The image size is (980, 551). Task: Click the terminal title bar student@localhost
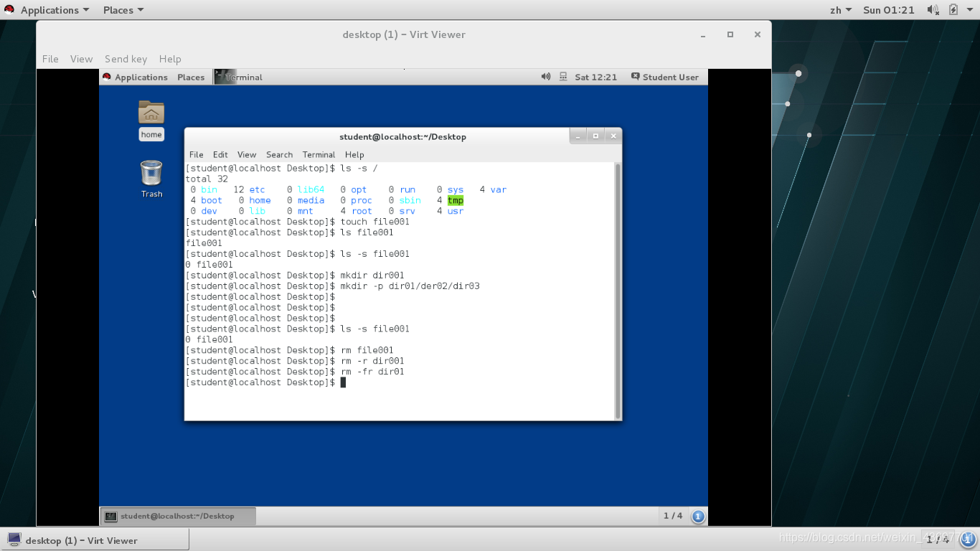[402, 136]
